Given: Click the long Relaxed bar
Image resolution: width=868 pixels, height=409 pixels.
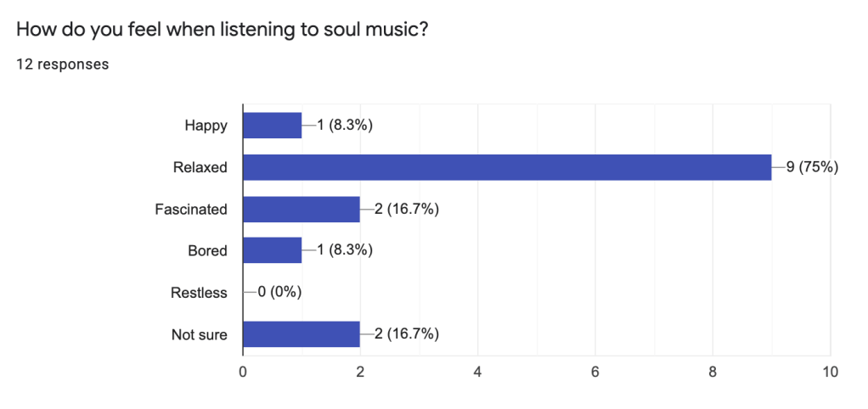Looking at the screenshot, I should (x=507, y=167).
